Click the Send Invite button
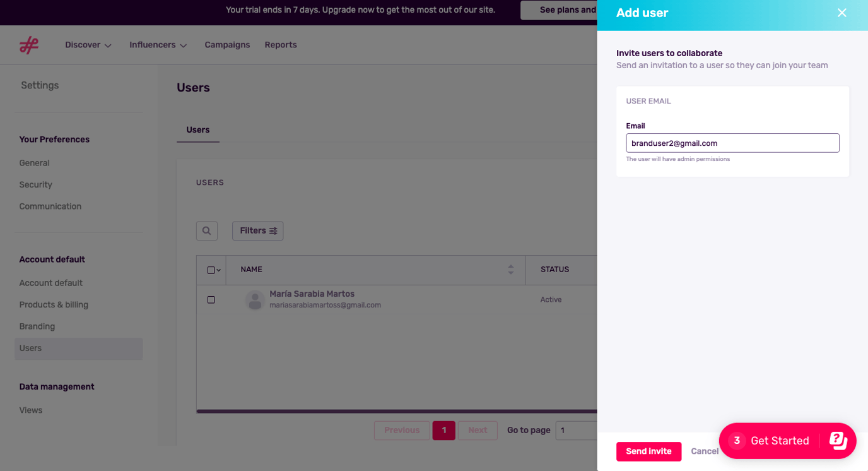This screenshot has height=471, width=868. click(648, 451)
